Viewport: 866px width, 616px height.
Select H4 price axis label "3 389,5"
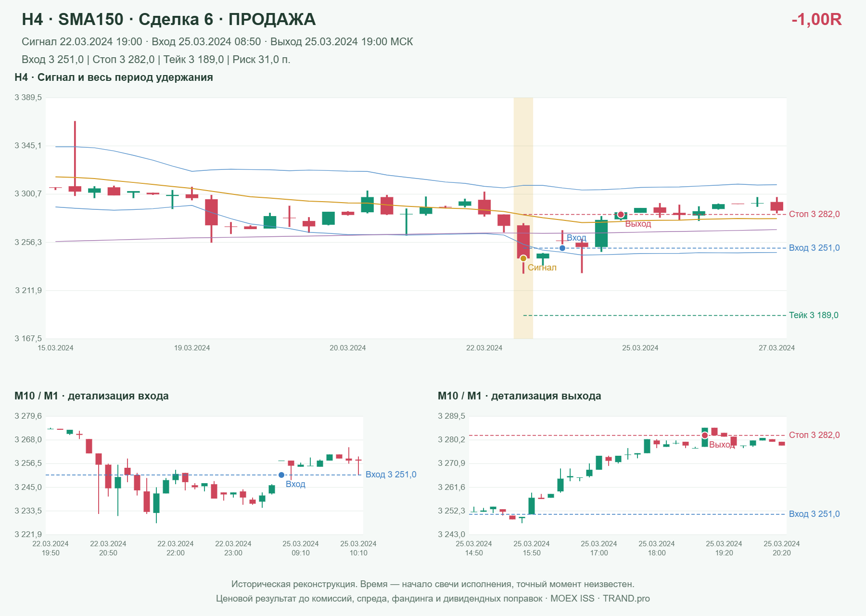pos(28,98)
